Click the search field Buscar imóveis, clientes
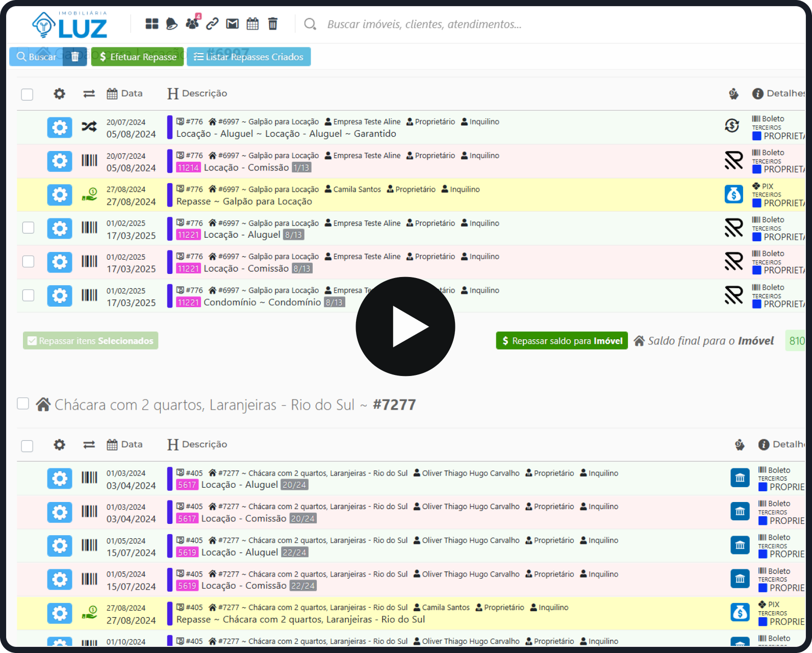812x653 pixels. (424, 24)
